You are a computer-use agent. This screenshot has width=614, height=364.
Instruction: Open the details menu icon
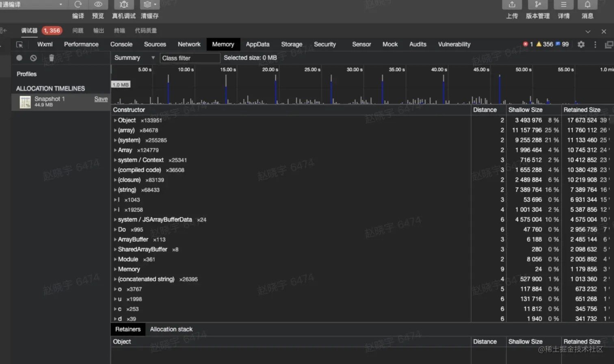point(564,4)
